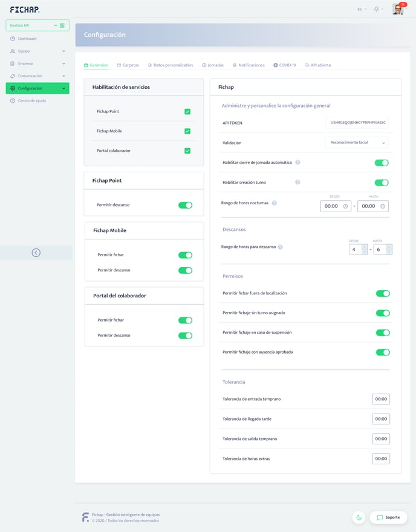Image resolution: width=416 pixels, height=532 pixels.
Task: Toggle Permitir fichaje con ausencia aprobada
Action: (x=383, y=352)
